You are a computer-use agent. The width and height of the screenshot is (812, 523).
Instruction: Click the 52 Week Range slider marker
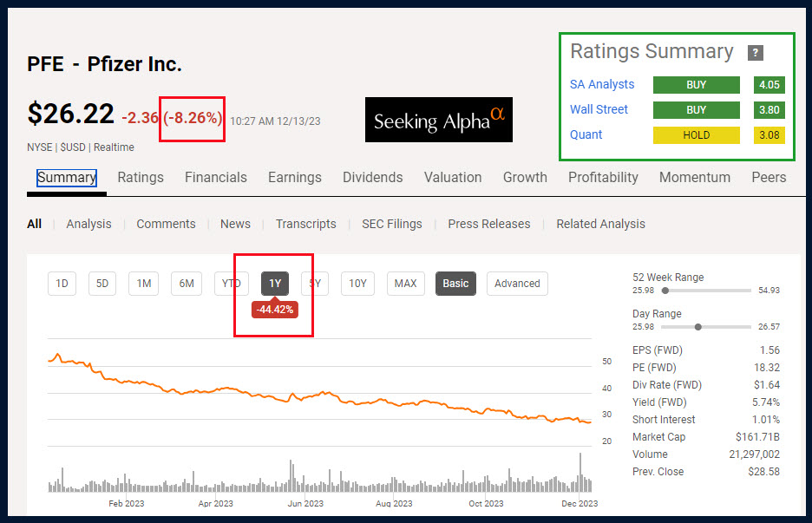coord(665,291)
